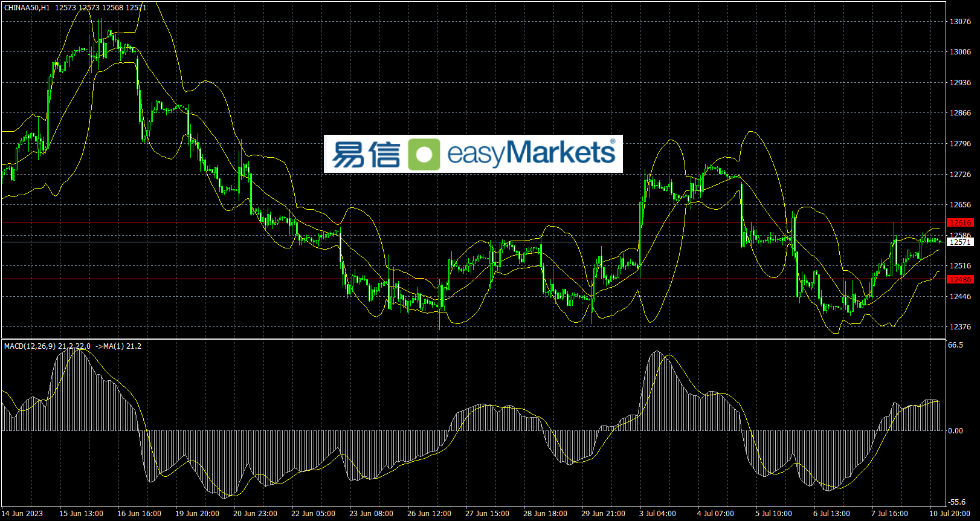Viewport: 980px width, 521px height.
Task: Click the 6 Jul 13:00 time label
Action: coord(831,514)
